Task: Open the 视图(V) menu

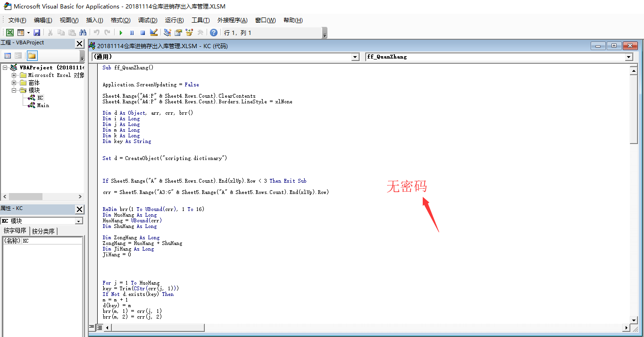Action: coord(69,20)
